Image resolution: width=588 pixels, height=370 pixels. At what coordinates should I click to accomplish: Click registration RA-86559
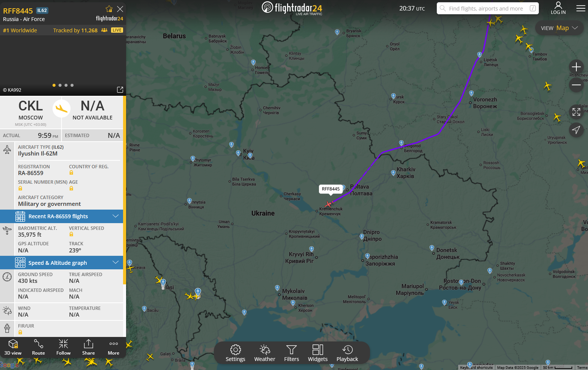(x=31, y=173)
